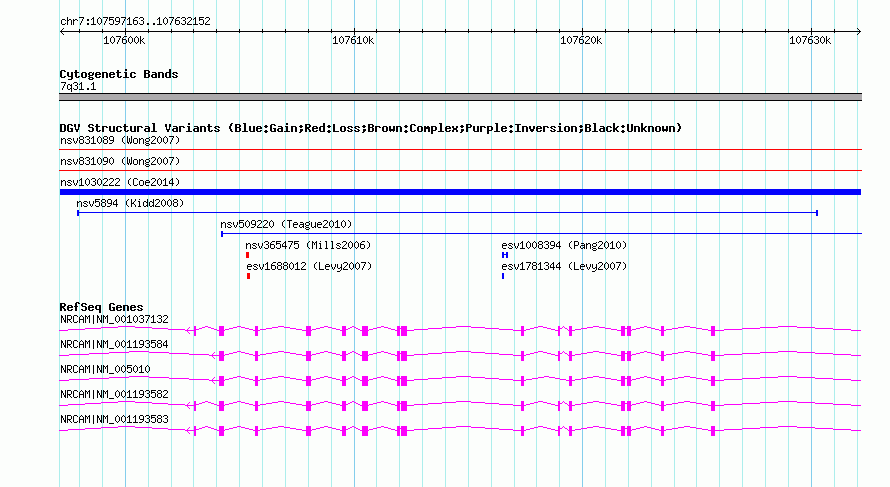890x487 pixels.
Task: Click the DGV Structural Variants track title
Action: [x=371, y=128]
